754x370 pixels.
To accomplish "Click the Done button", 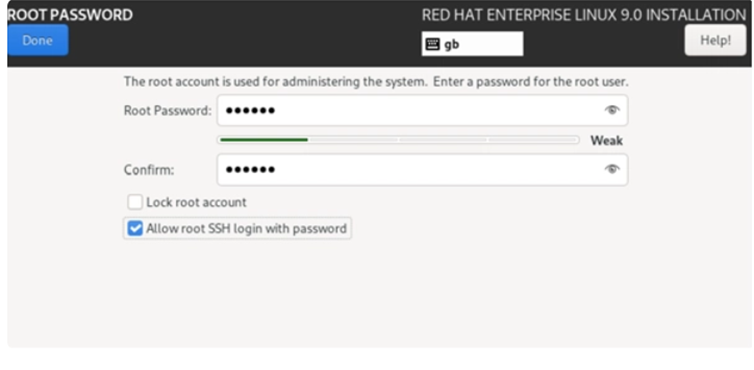I will point(38,40).
